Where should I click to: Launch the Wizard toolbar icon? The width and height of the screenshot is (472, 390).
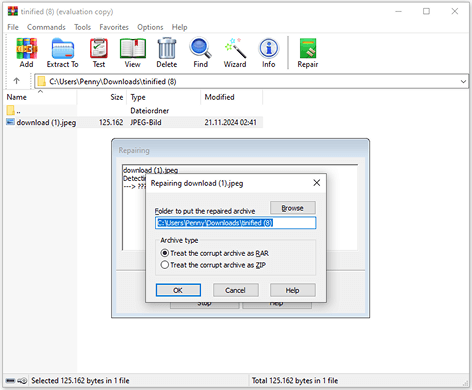[235, 53]
